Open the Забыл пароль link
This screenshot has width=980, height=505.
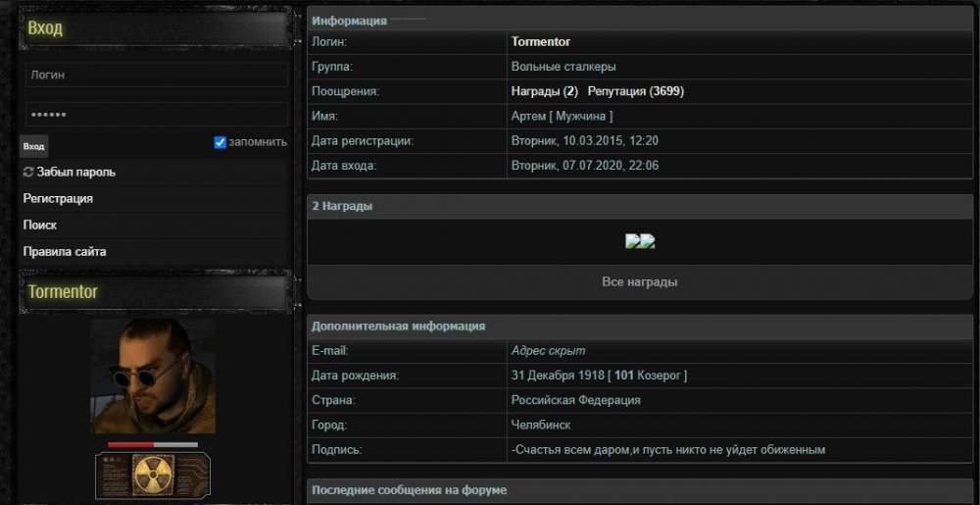[75, 172]
